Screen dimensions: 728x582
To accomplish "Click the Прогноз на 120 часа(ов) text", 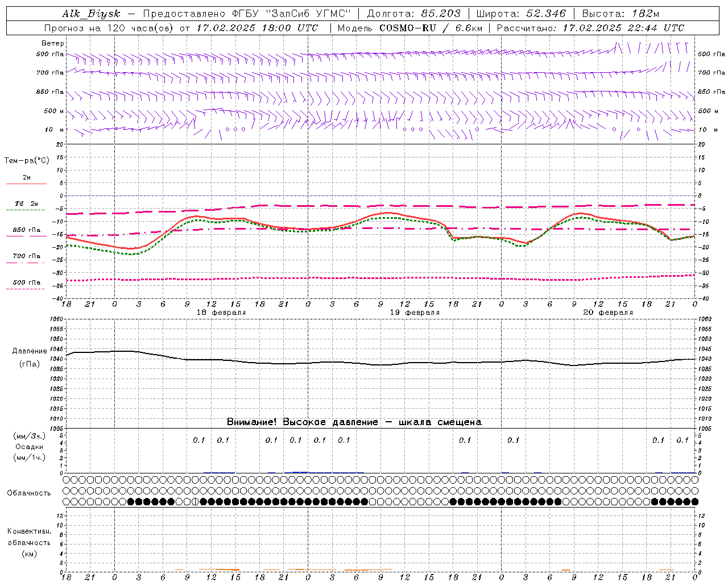I will point(110,28).
